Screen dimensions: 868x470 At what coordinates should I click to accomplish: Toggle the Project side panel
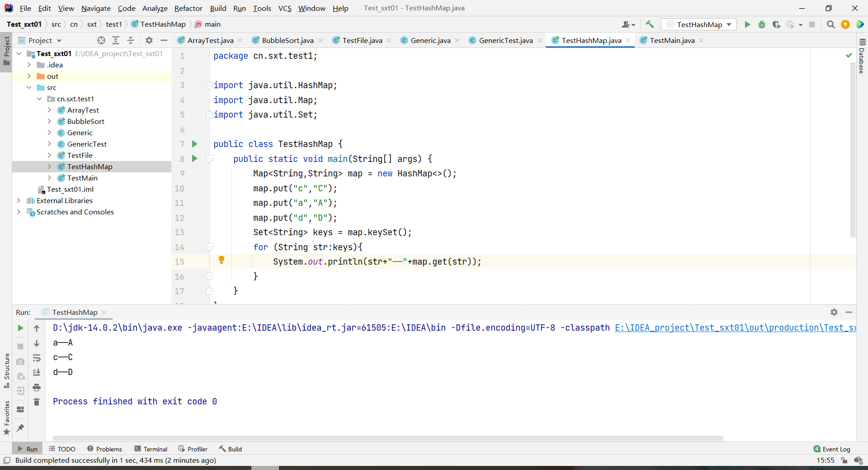(6, 51)
